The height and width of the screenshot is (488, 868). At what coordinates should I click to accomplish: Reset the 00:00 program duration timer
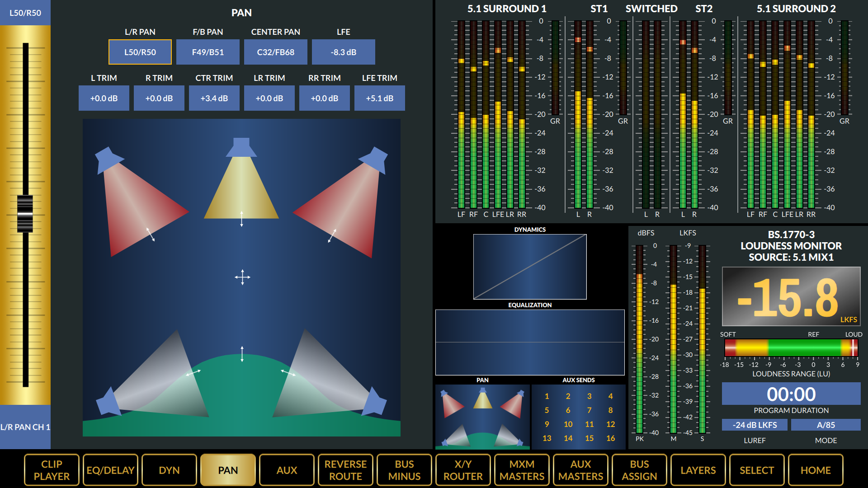click(x=791, y=394)
